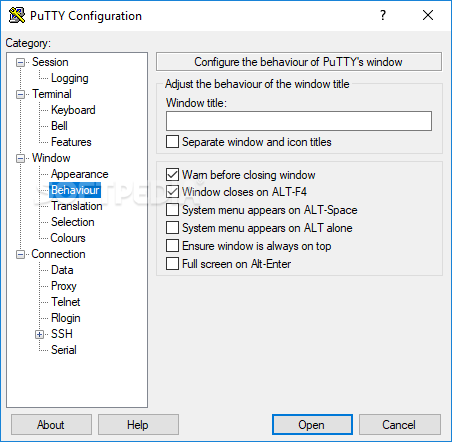The image size is (452, 442).
Task: Click the Cancel button
Action: pyautogui.click(x=400, y=425)
